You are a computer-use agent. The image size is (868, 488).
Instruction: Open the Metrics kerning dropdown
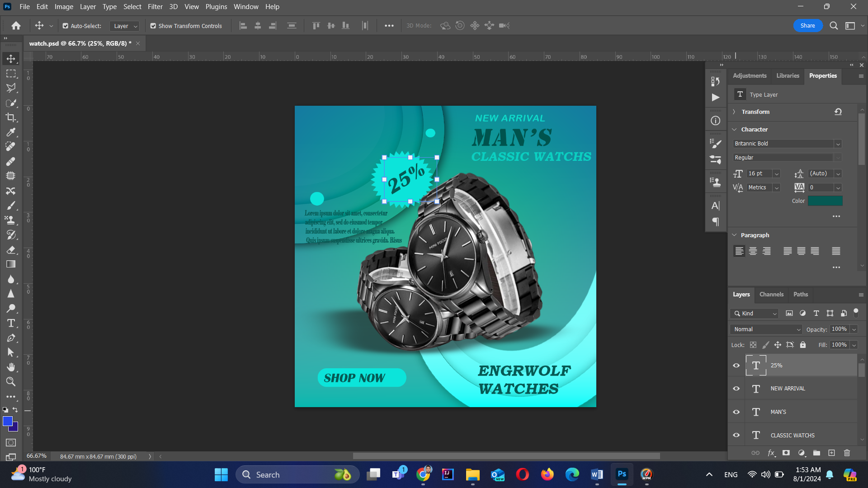tap(777, 188)
